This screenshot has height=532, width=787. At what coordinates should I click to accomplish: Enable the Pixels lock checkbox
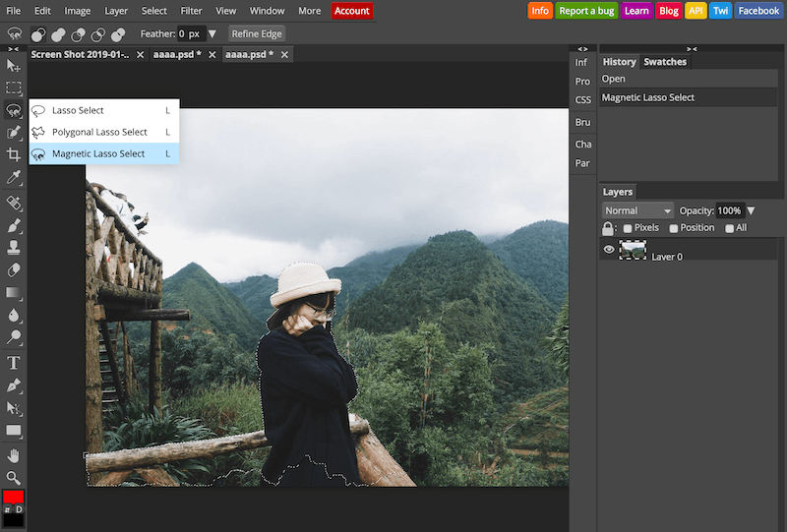[628, 228]
